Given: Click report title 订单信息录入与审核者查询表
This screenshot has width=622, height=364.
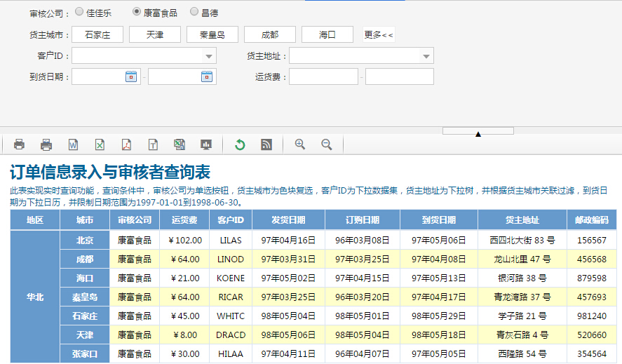Looking at the screenshot, I should coord(110,172).
